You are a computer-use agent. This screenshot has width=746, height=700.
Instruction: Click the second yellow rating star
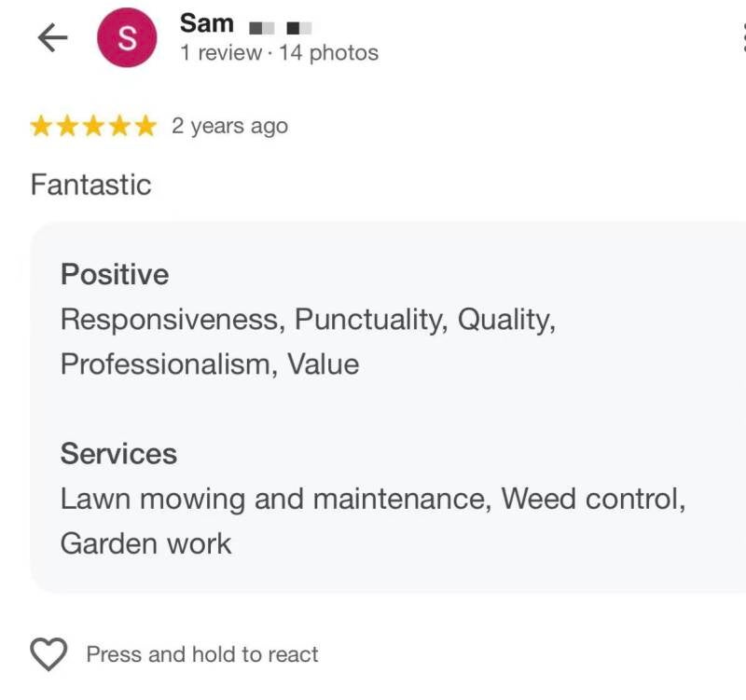tap(68, 127)
